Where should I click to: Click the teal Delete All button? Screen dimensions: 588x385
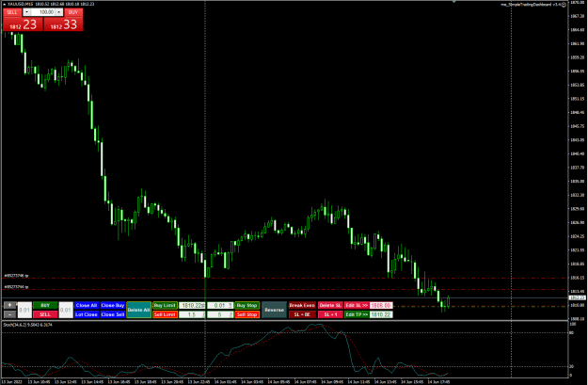pyautogui.click(x=138, y=310)
